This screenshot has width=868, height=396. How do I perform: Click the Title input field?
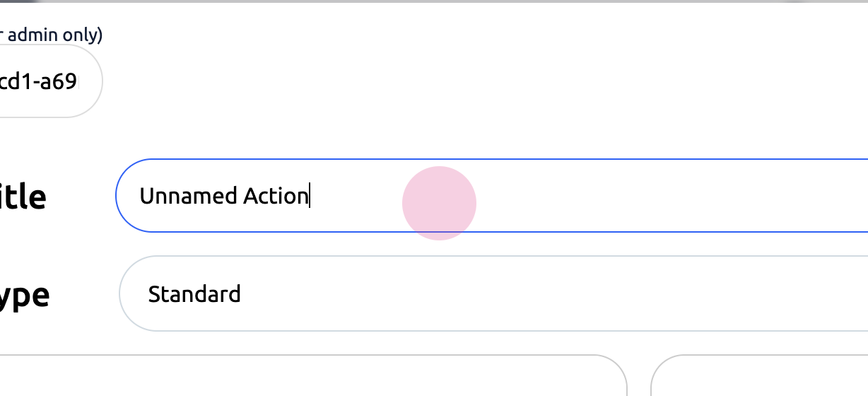[x=495, y=196]
